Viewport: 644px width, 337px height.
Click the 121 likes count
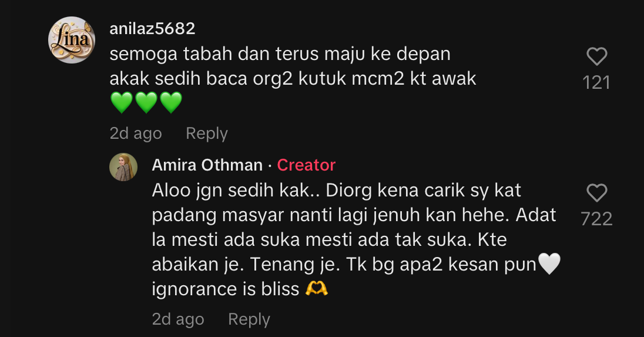pyautogui.click(x=597, y=82)
